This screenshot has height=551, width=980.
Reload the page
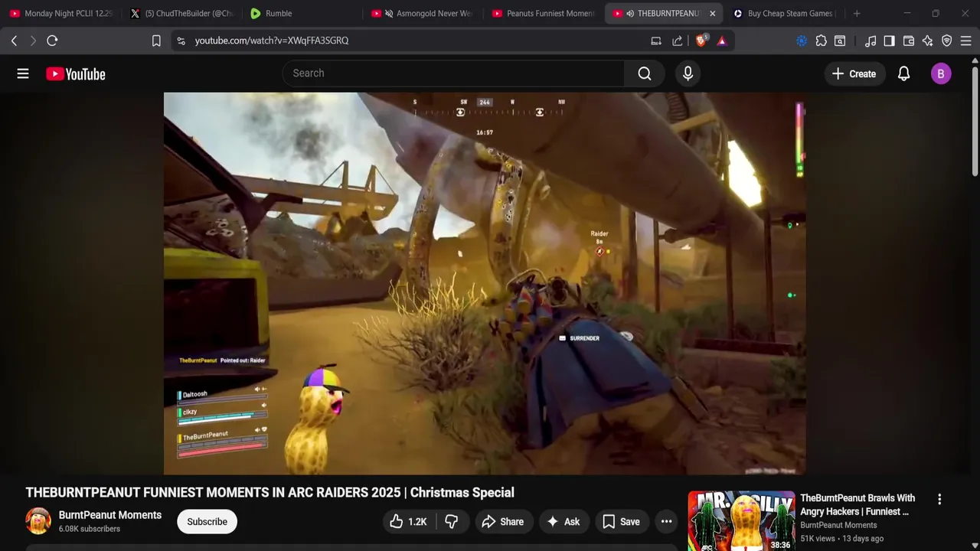[x=52, y=41]
